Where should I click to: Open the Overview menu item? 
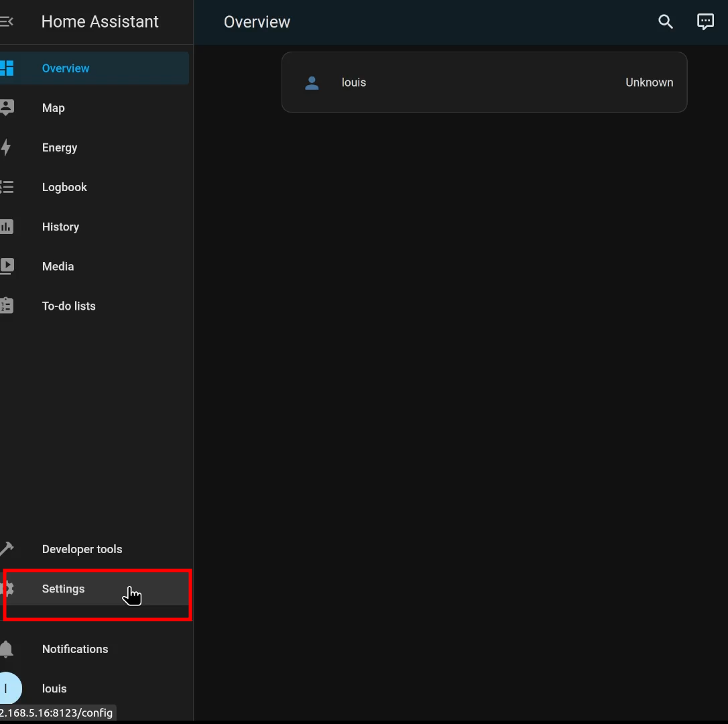click(x=95, y=68)
